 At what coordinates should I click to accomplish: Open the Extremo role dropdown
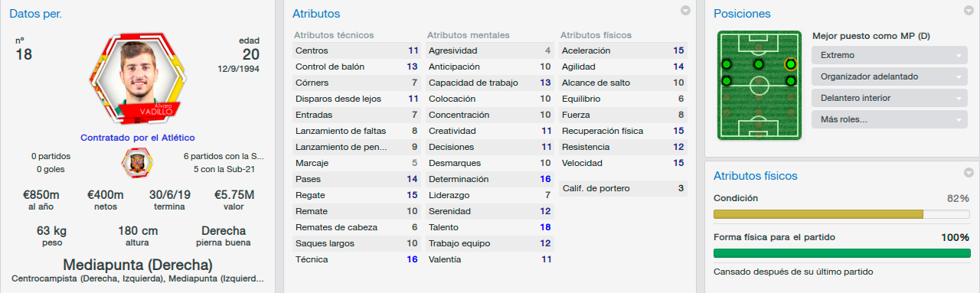[x=889, y=56]
